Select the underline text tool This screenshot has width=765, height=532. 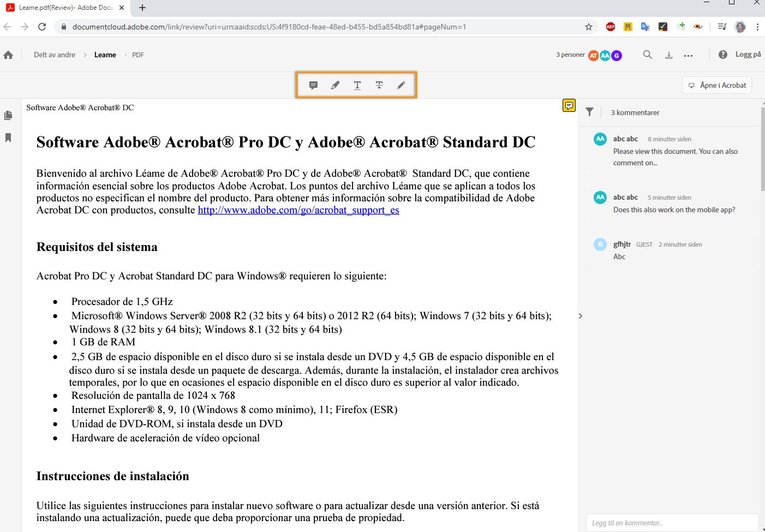click(x=357, y=85)
